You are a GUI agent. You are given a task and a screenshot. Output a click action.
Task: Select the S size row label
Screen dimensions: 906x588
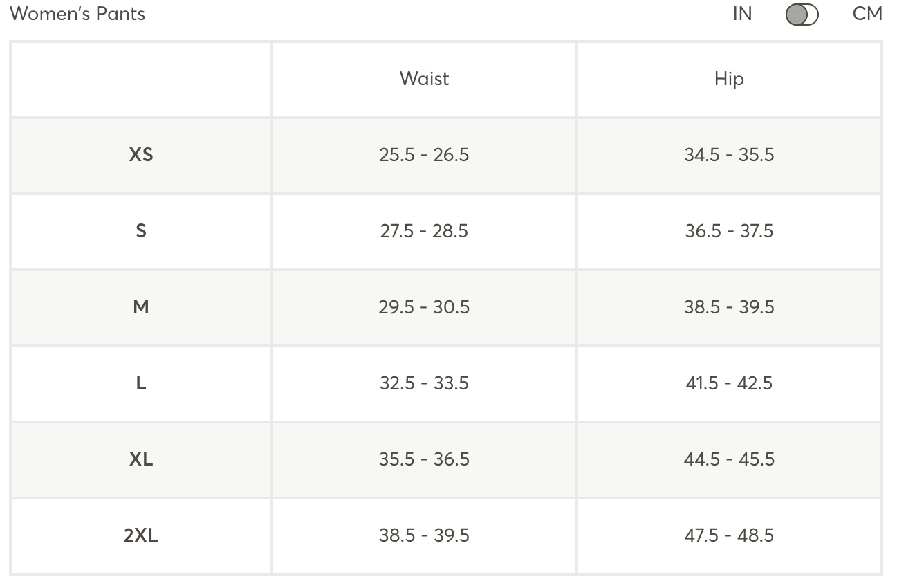coord(141,231)
